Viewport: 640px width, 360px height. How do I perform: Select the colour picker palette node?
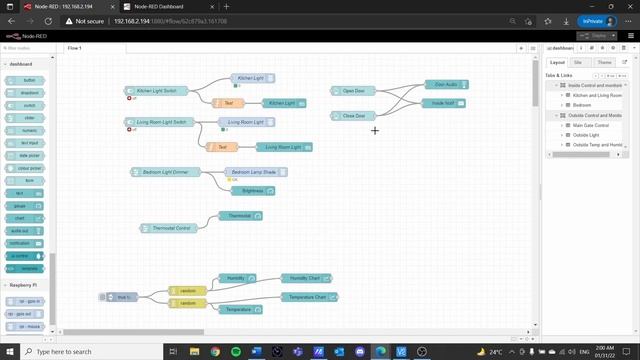tap(25, 168)
